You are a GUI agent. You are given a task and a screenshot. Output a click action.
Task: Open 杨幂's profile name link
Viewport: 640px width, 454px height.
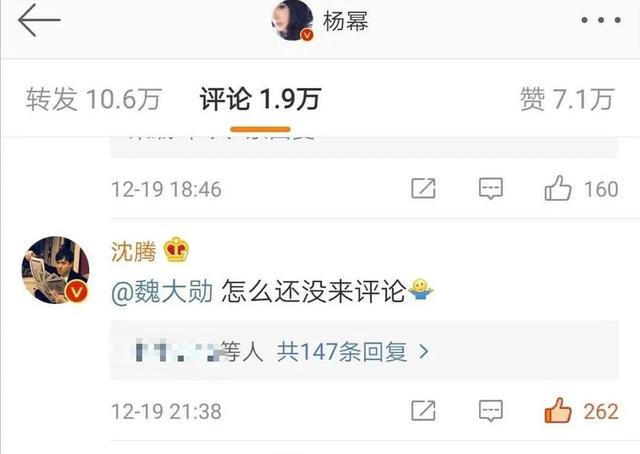coord(345,21)
